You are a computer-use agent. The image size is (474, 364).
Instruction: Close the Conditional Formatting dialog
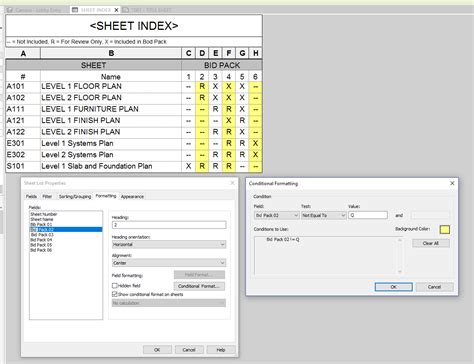pos(452,183)
